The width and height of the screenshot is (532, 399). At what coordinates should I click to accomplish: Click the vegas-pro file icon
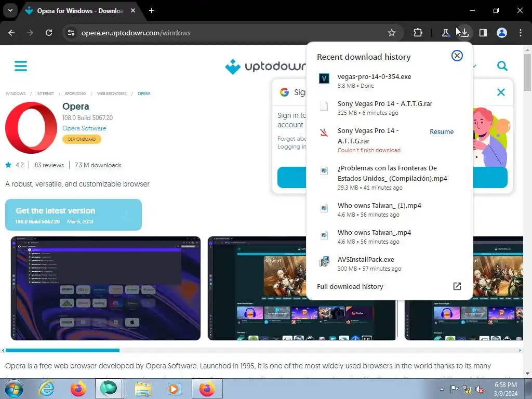(x=324, y=78)
